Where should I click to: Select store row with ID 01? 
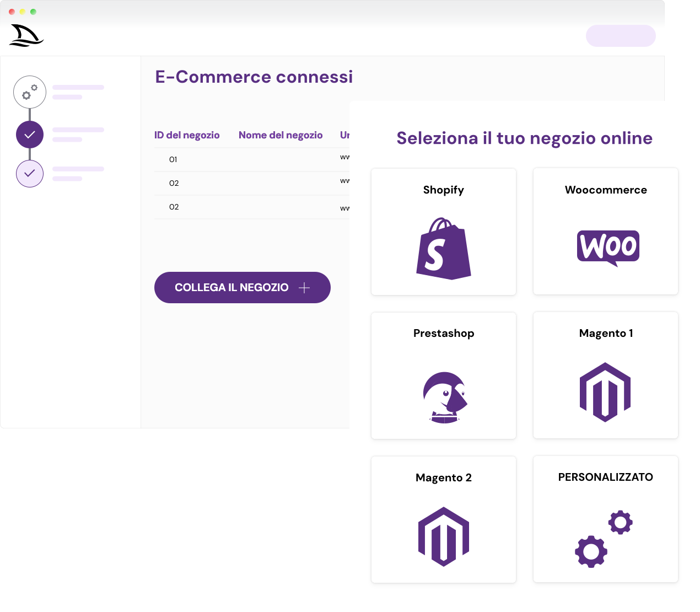(x=173, y=160)
